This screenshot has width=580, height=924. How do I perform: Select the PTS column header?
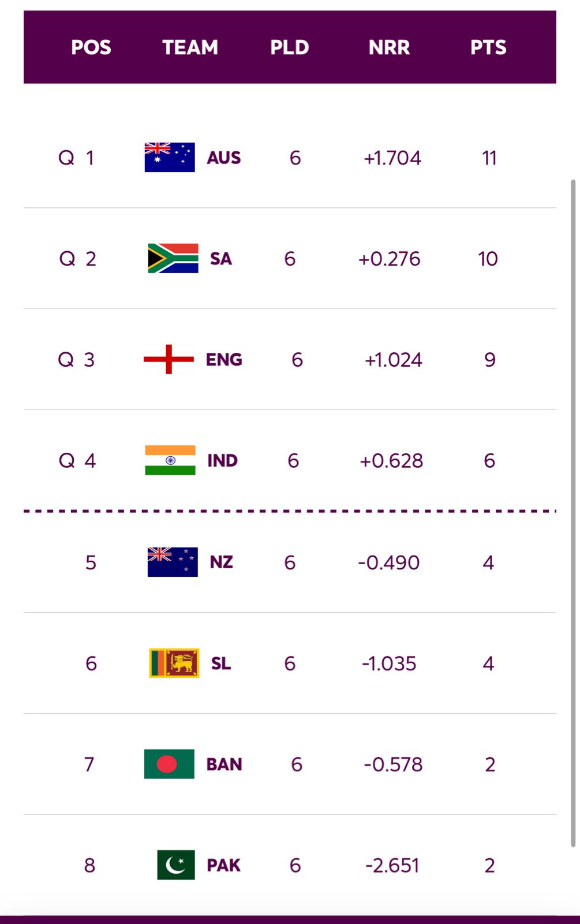488,47
